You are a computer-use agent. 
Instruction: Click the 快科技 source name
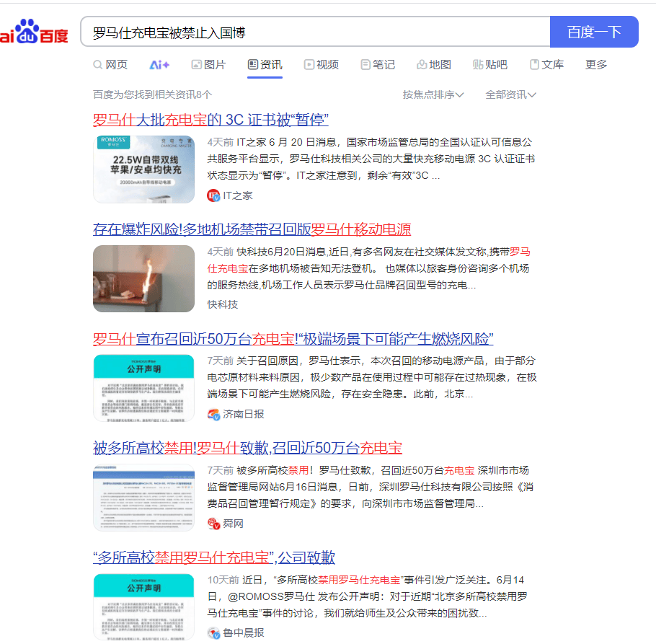[223, 304]
